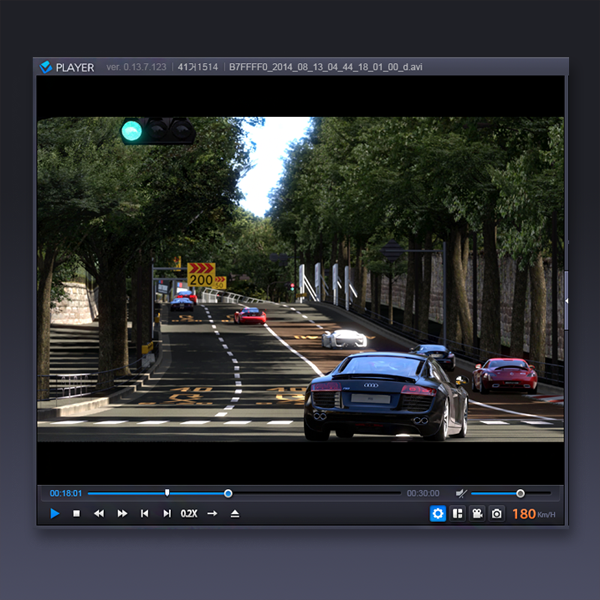Image resolution: width=600 pixels, height=600 pixels.
Task: Click the white event marker on the timeline
Action: [167, 493]
